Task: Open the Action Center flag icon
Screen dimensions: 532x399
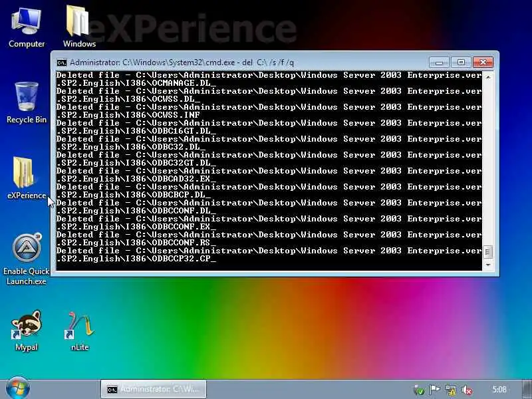Action: (x=435, y=390)
